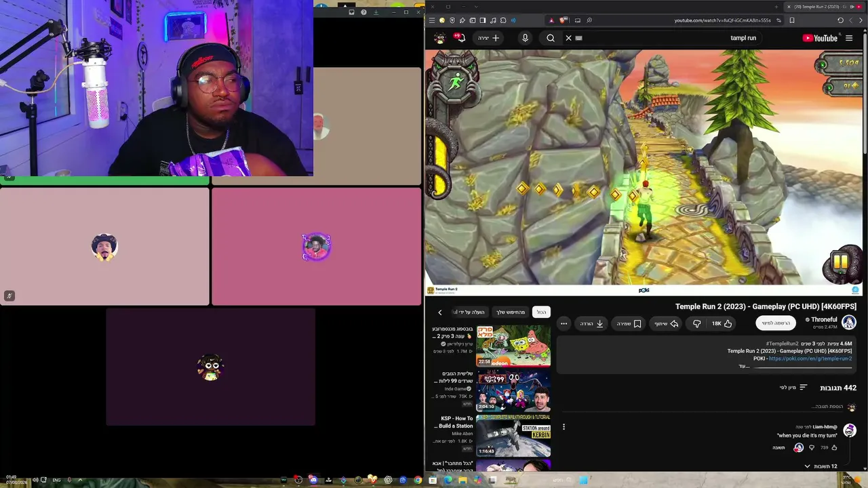Open the Discord icon in the taskbar
The height and width of the screenshot is (488, 868).
[x=313, y=480]
